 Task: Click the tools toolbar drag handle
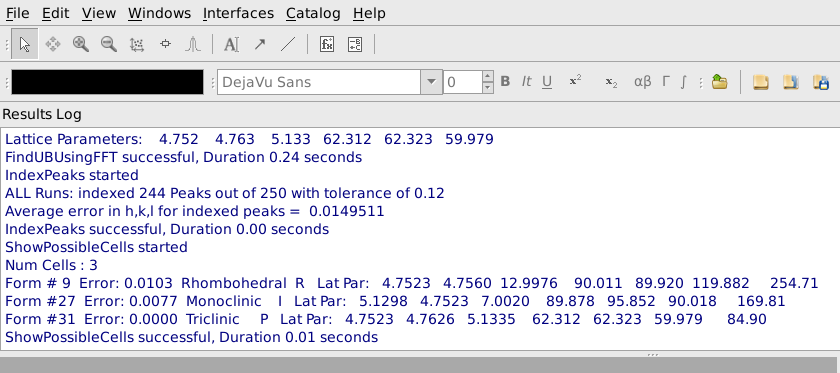point(7,44)
